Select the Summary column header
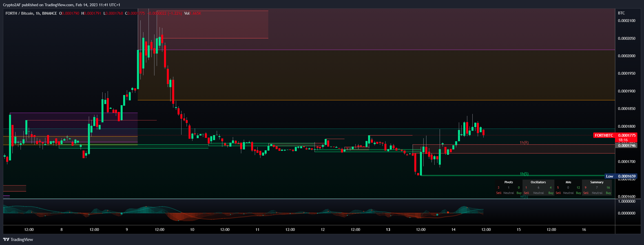The image size is (644, 245). (x=597, y=182)
